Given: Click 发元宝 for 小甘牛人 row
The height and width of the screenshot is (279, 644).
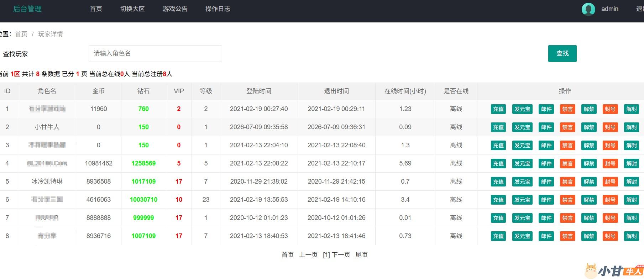Looking at the screenshot, I should tap(522, 127).
